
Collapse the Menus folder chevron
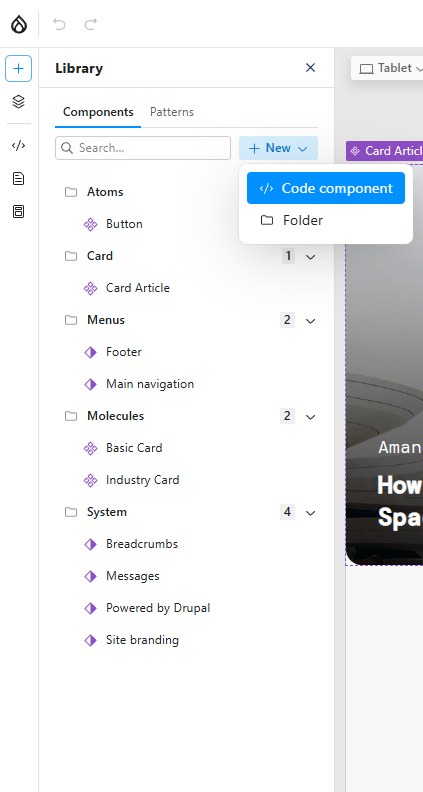310,321
